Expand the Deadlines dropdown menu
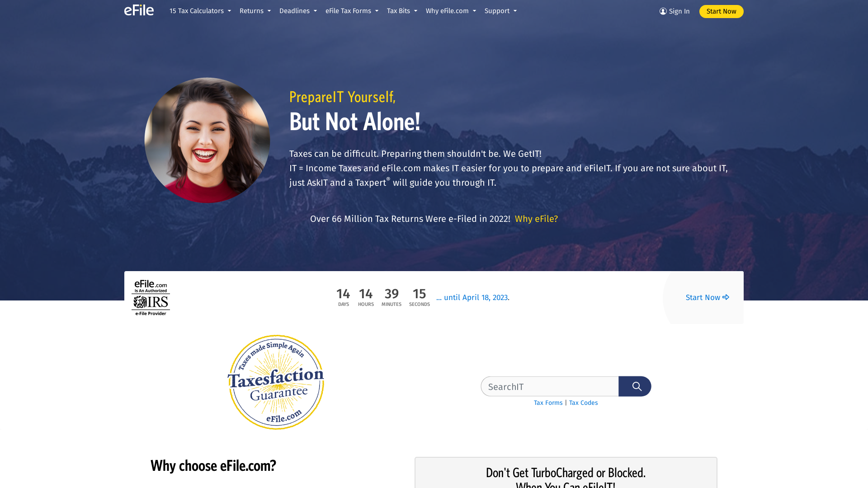 [298, 11]
